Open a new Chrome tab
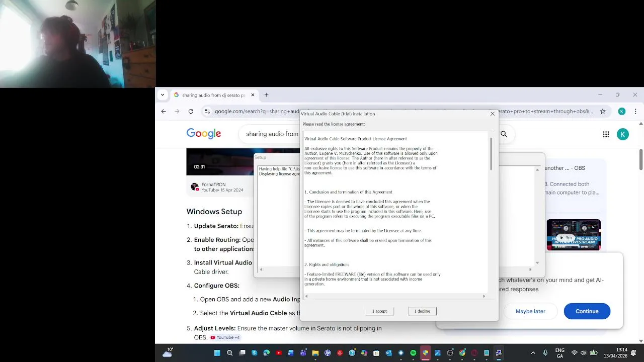The height and width of the screenshot is (362, 644). pyautogui.click(x=267, y=95)
